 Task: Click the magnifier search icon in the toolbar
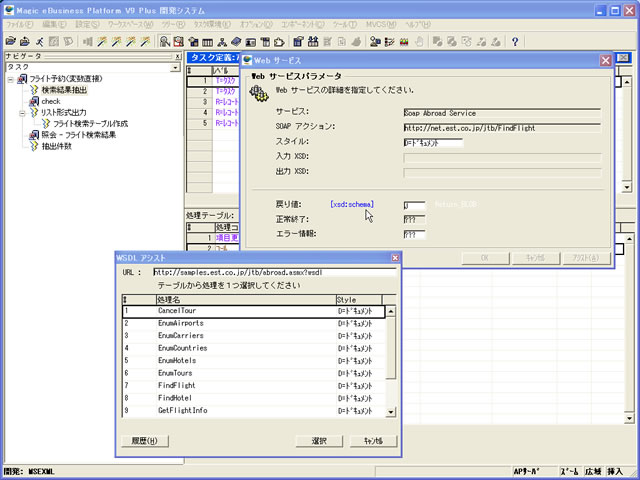pos(164,41)
